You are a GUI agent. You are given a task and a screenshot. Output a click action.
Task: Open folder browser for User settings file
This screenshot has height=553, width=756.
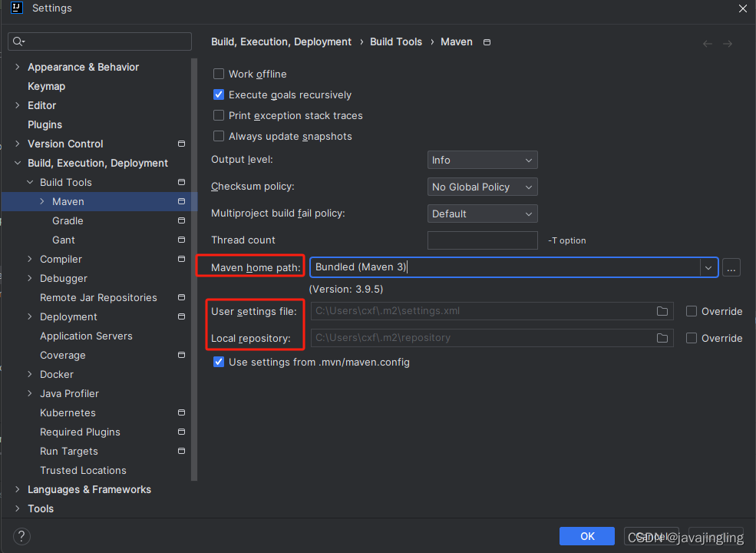point(662,311)
